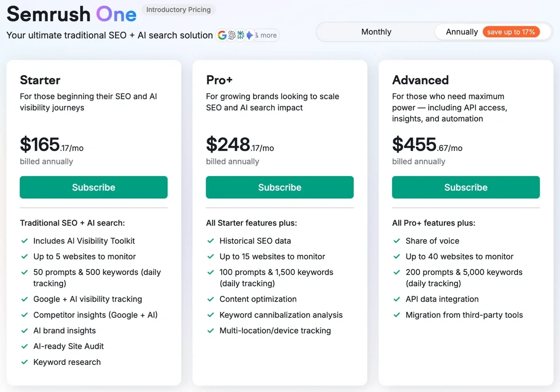The image size is (560, 392).
Task: Click the Gemini sparkle icon
Action: coord(250,35)
